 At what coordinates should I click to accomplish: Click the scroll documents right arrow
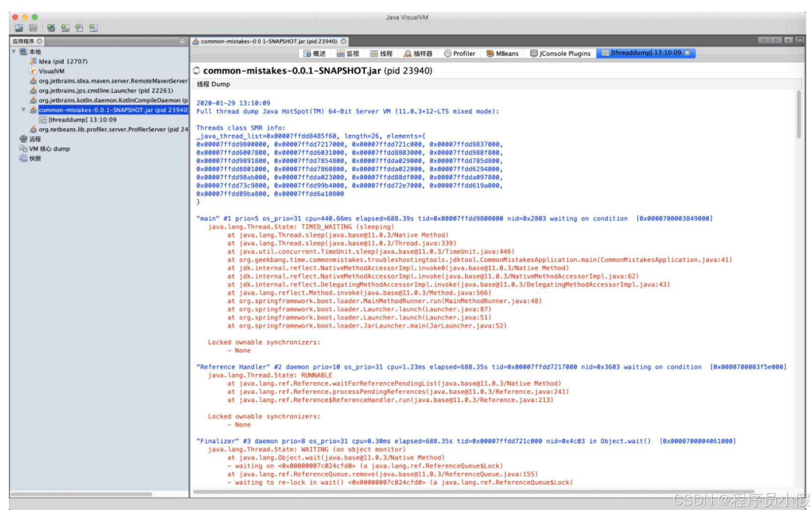776,40
